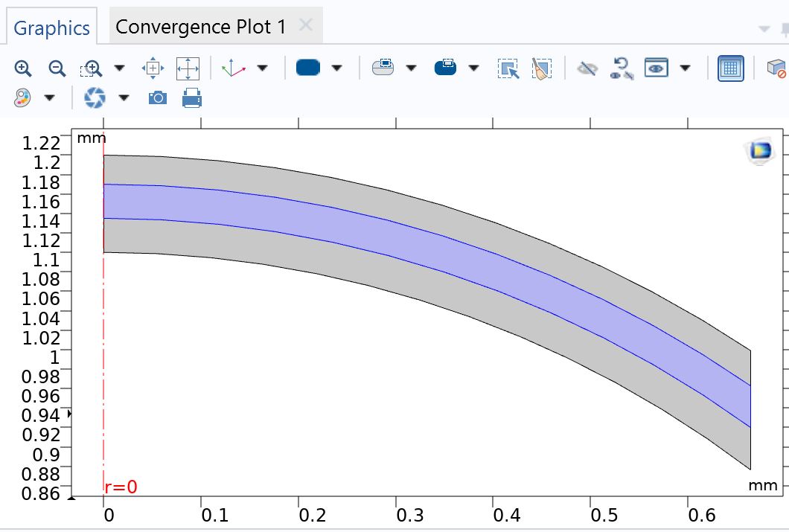Take a snapshot with the camera icon
789x532 pixels.
(158, 97)
